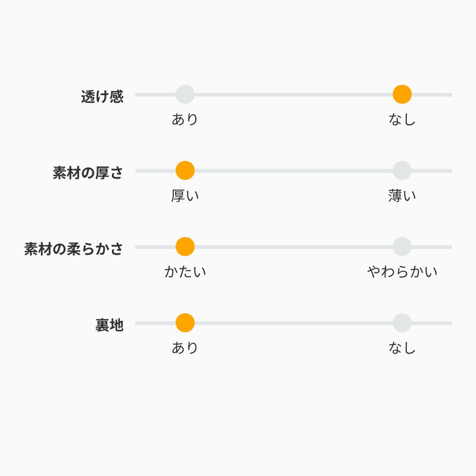Click the orange かたい dot for 素材の柔らかさ

[x=185, y=247]
